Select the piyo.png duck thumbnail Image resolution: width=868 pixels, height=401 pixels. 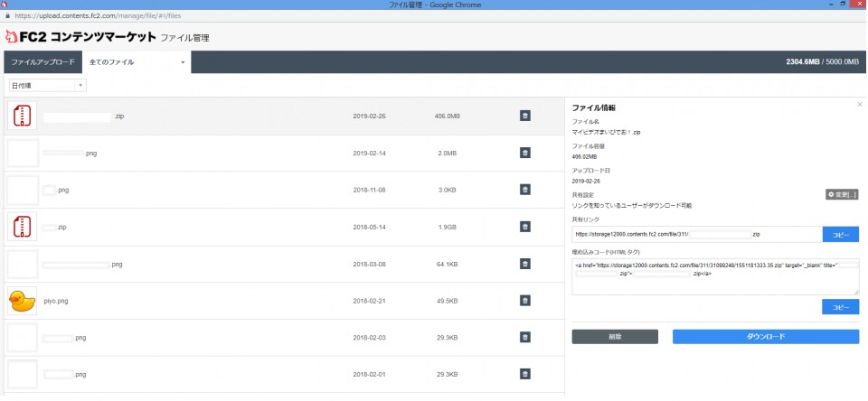click(x=22, y=301)
